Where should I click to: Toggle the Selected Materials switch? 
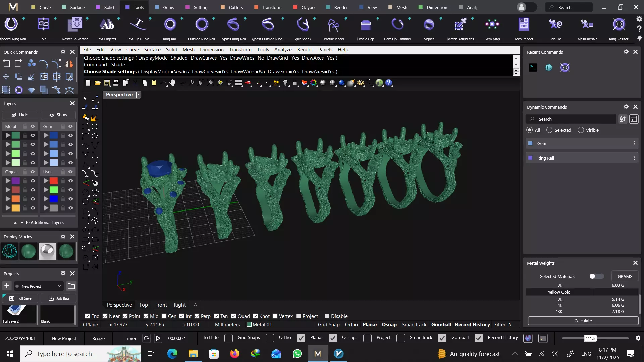pos(596,276)
